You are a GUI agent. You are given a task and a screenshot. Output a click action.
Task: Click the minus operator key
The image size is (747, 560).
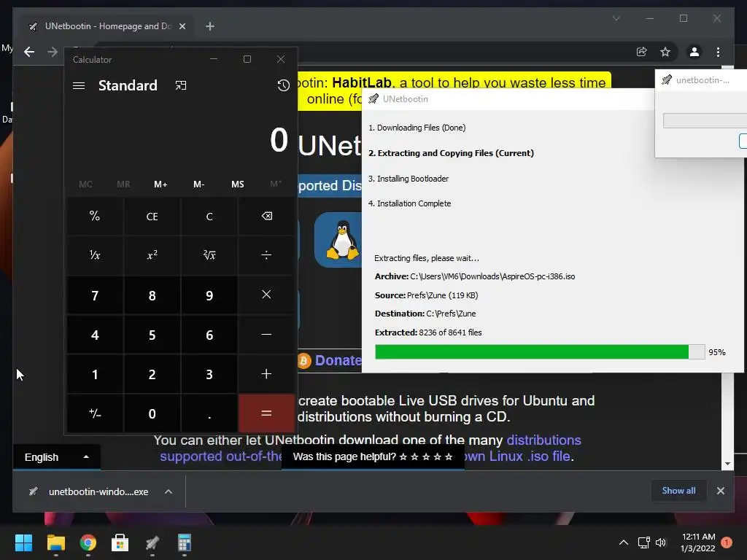266,334
